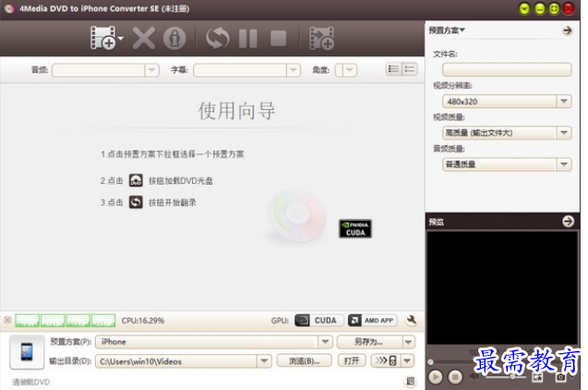Click the convert icon in wizard step 3

(136, 202)
